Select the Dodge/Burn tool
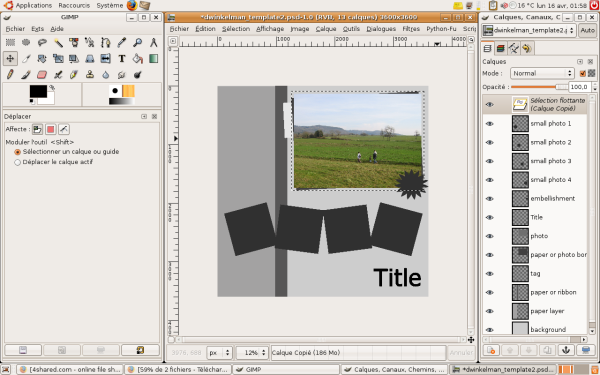Viewport: 600px width, 375px height. click(138, 74)
